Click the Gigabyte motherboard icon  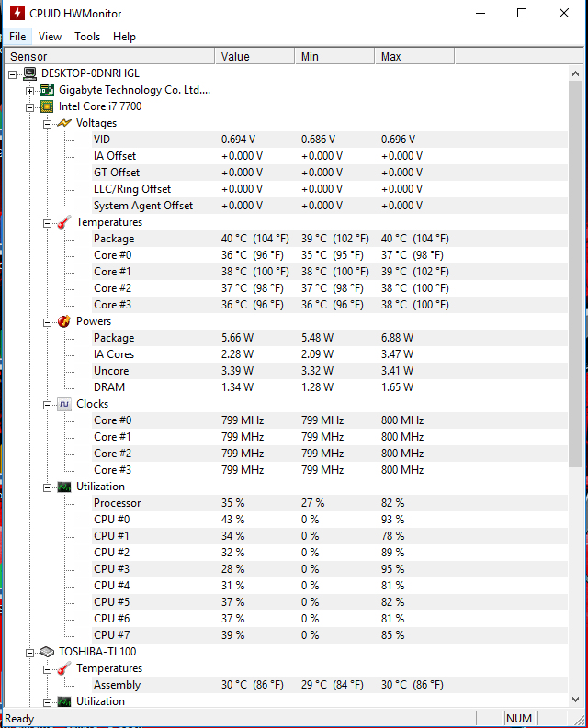47,90
